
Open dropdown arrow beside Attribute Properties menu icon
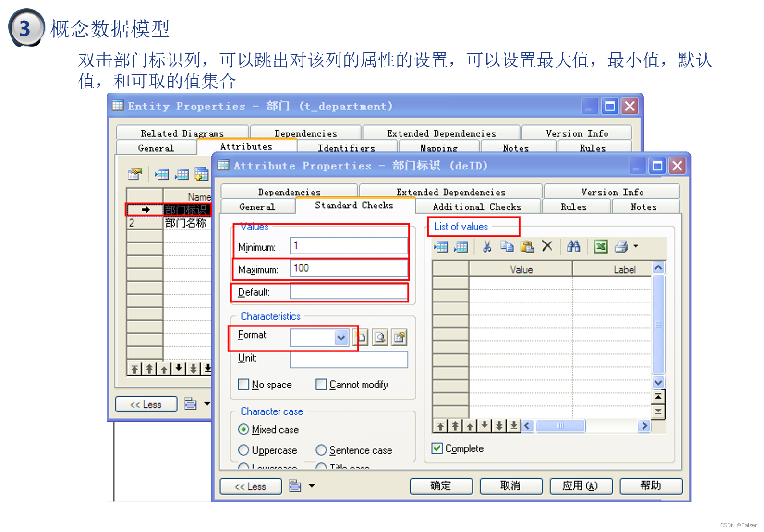pyautogui.click(x=312, y=486)
